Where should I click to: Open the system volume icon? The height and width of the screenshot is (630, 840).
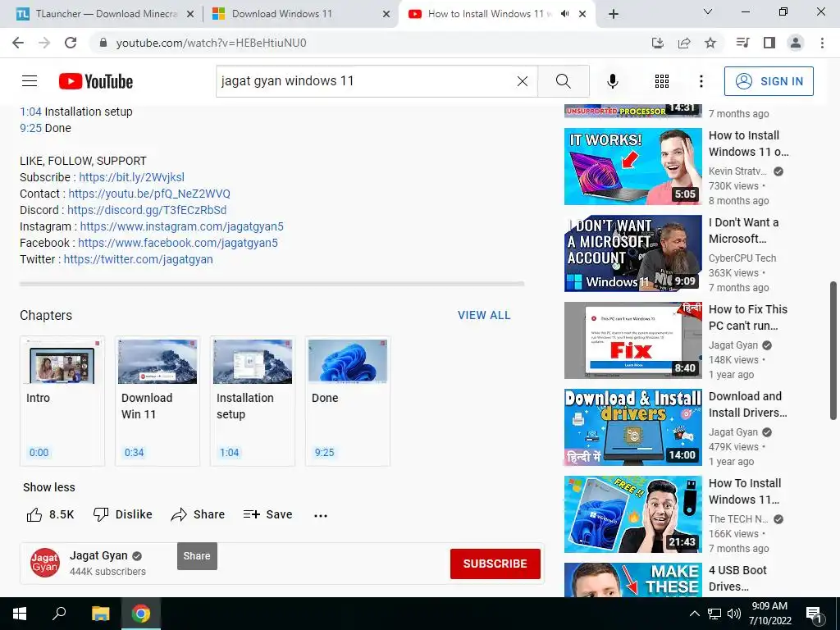coord(734,614)
